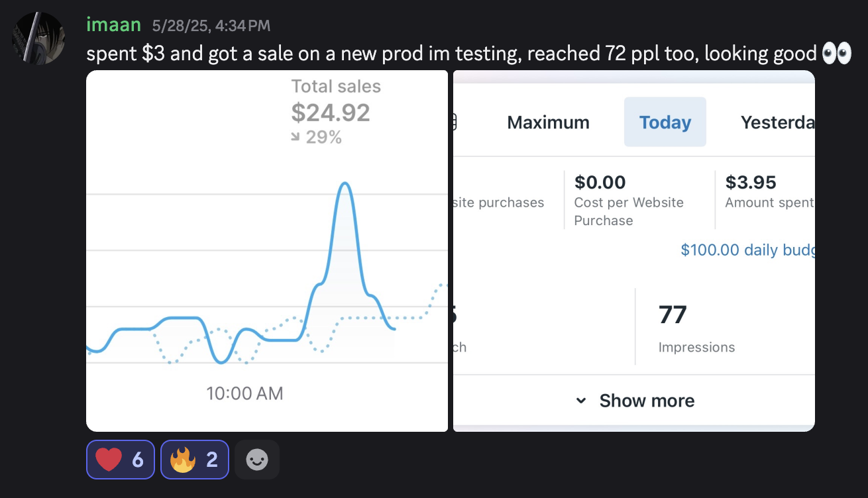This screenshot has width=868, height=498.
Task: Click the partially visible calendar icon left of Maximum
Action: point(455,122)
